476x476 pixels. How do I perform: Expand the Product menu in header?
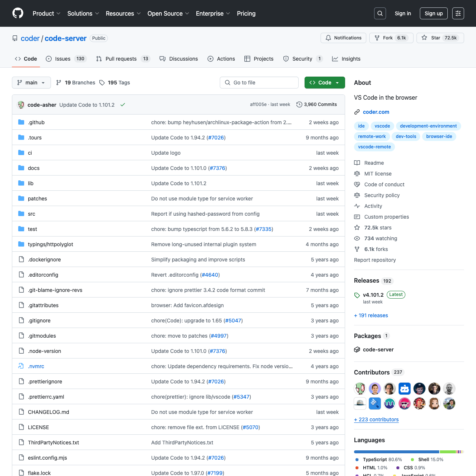click(46, 13)
